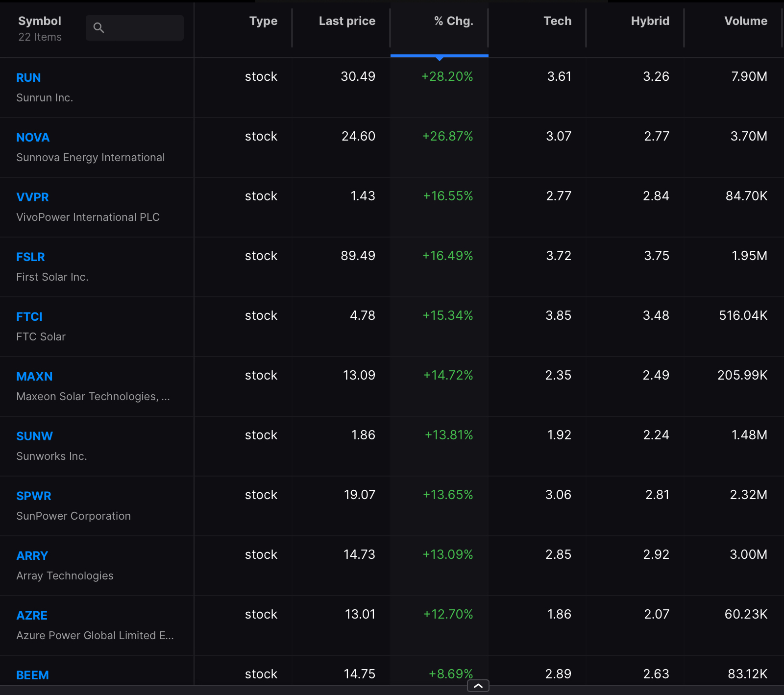Click RUN Tech score 3.61
The width and height of the screenshot is (784, 695).
coord(560,77)
